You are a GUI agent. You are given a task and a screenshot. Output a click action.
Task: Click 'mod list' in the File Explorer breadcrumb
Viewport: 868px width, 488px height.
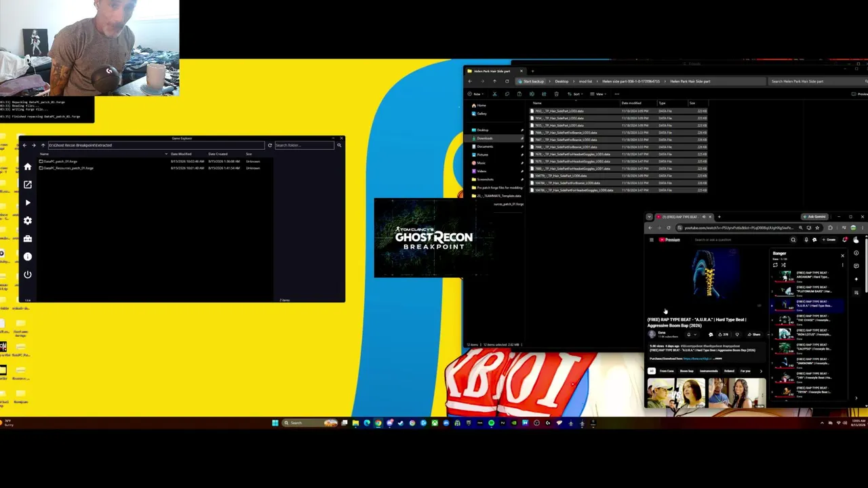pyautogui.click(x=585, y=81)
